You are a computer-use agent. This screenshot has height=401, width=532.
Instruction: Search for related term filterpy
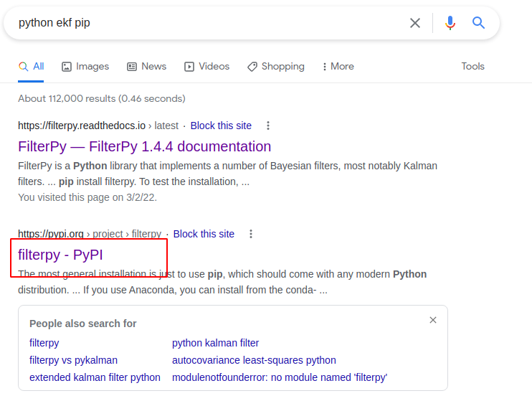(44, 343)
